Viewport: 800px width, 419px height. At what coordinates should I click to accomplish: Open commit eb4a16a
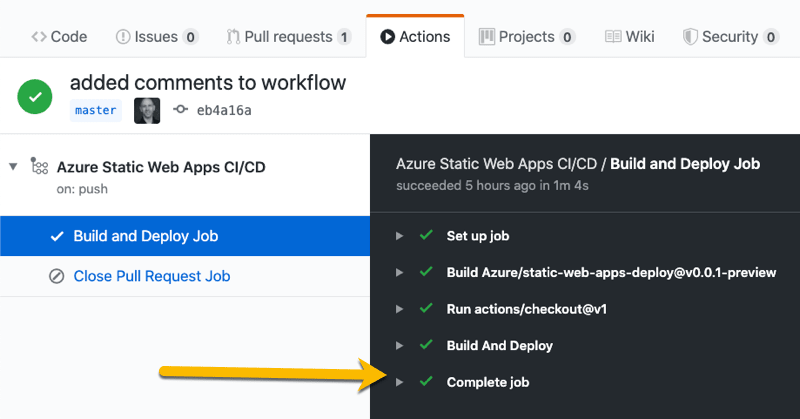click(x=224, y=110)
